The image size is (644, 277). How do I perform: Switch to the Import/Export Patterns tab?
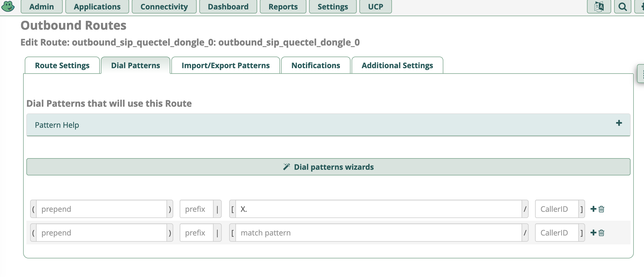tap(225, 65)
